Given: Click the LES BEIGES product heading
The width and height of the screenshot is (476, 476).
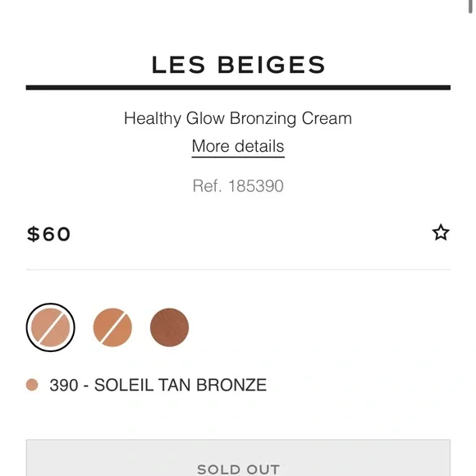Looking at the screenshot, I should [x=238, y=65].
